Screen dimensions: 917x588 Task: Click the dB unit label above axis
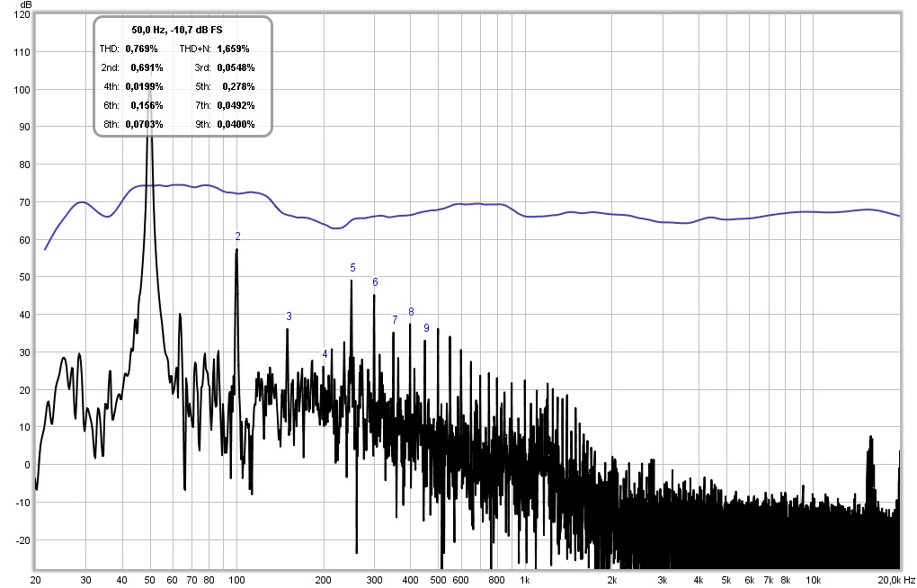click(24, 4)
